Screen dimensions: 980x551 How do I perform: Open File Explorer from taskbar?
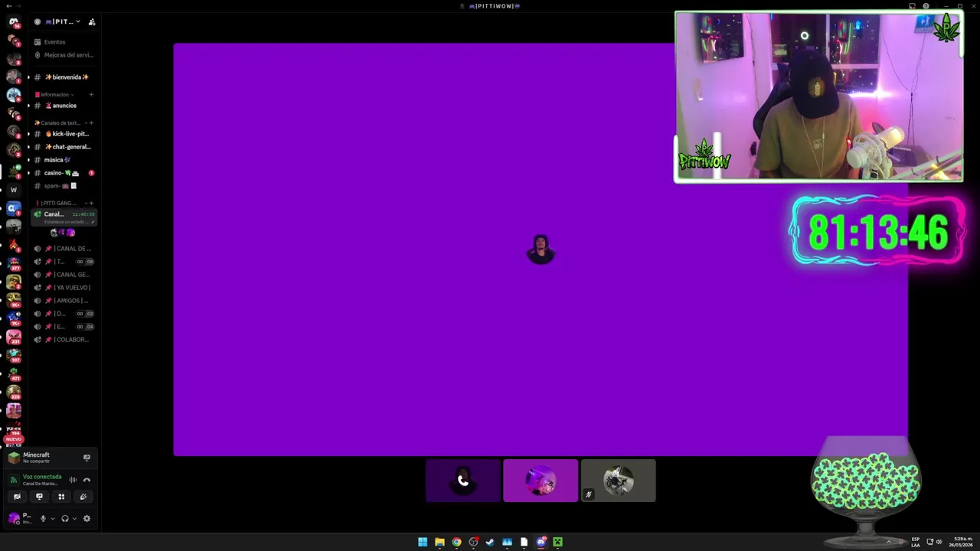(439, 542)
